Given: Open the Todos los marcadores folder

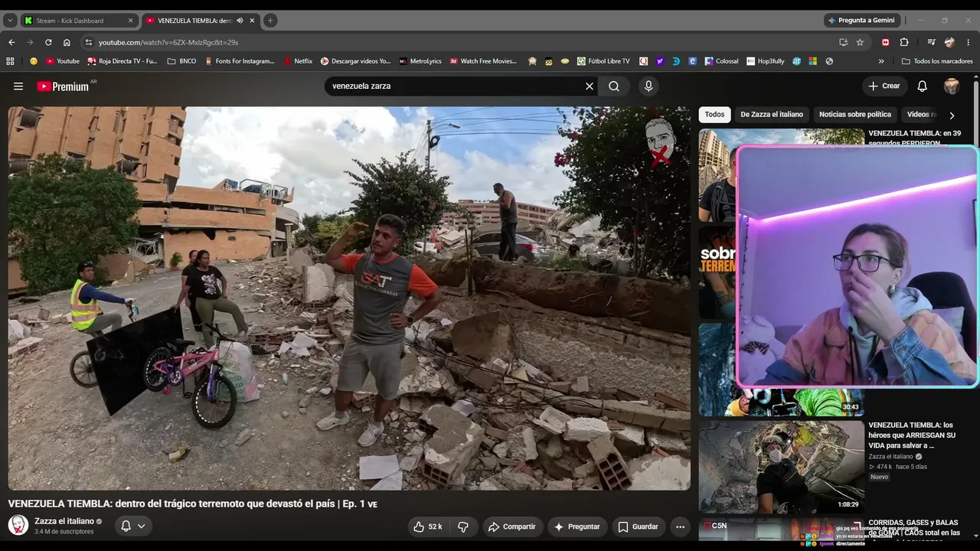Looking at the screenshot, I should click(x=937, y=61).
